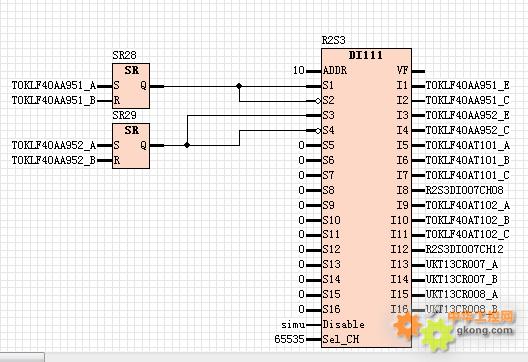This screenshot has height=362, width=528.
Task: Select output variable TOKLF40AT102_B
Action: click(x=467, y=220)
